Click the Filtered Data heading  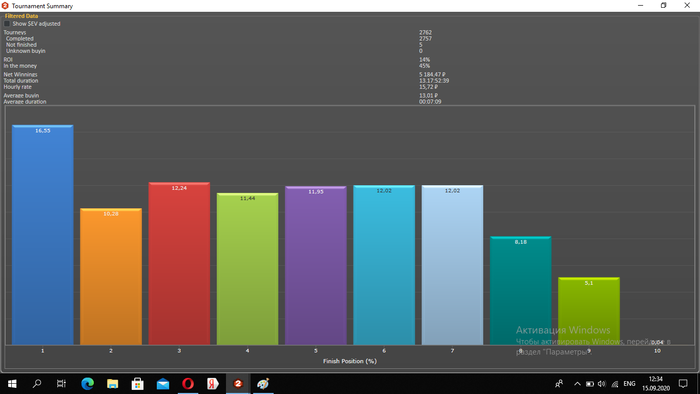(x=21, y=16)
